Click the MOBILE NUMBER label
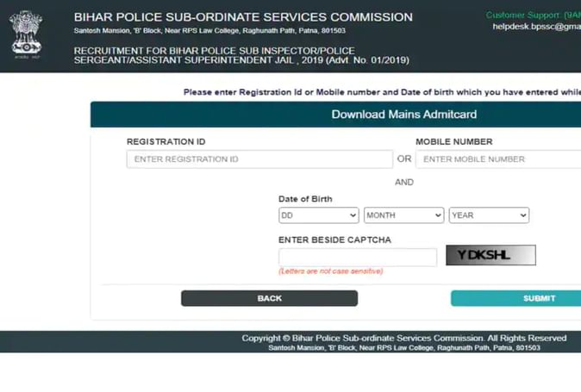This screenshot has height=392, width=581. (454, 142)
